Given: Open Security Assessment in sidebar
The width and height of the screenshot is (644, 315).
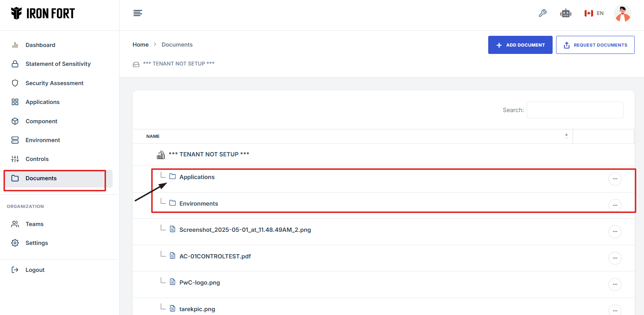Looking at the screenshot, I should coord(54,83).
